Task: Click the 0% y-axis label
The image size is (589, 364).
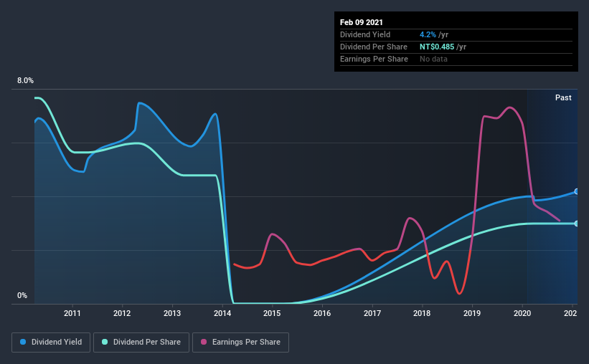Action: (x=22, y=296)
